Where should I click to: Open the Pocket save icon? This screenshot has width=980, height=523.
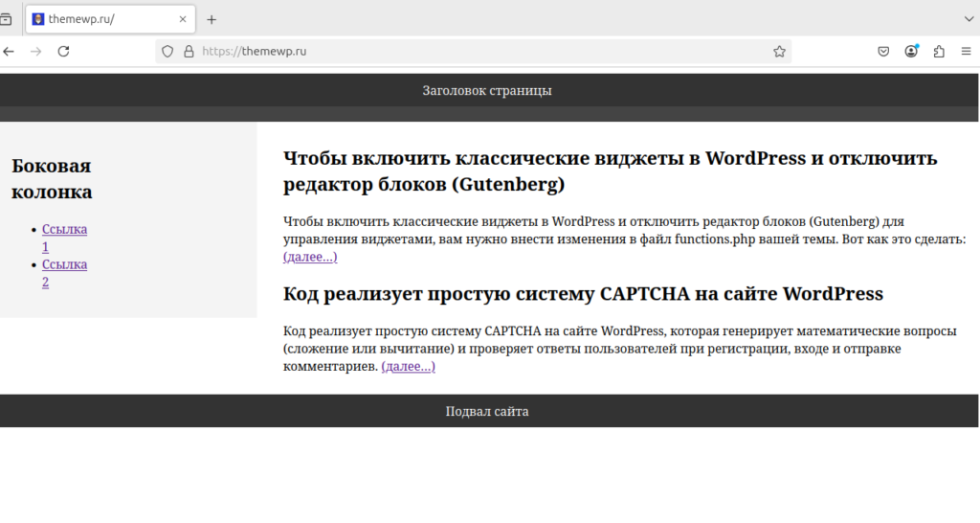coord(883,52)
